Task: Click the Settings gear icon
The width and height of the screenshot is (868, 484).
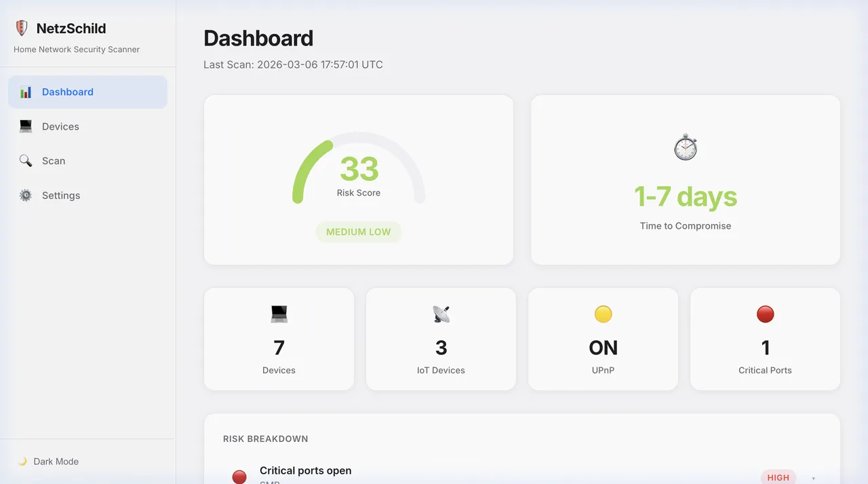Action: pos(26,196)
